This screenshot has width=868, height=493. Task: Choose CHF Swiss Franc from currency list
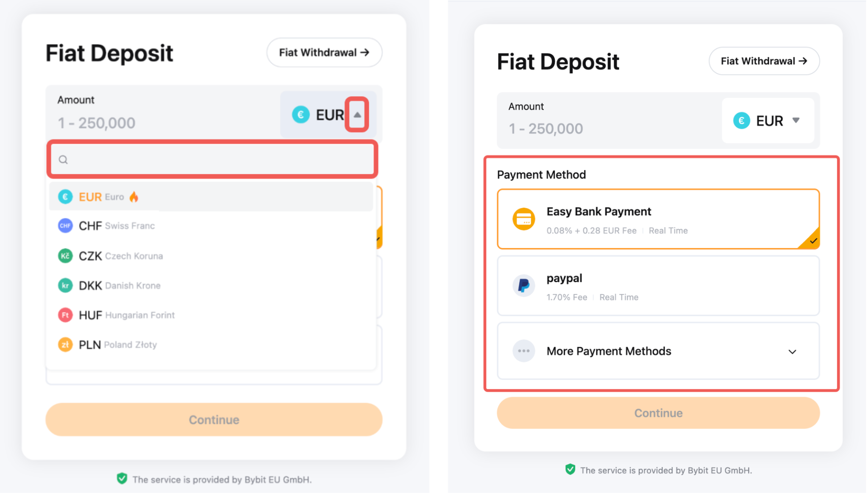click(x=117, y=226)
